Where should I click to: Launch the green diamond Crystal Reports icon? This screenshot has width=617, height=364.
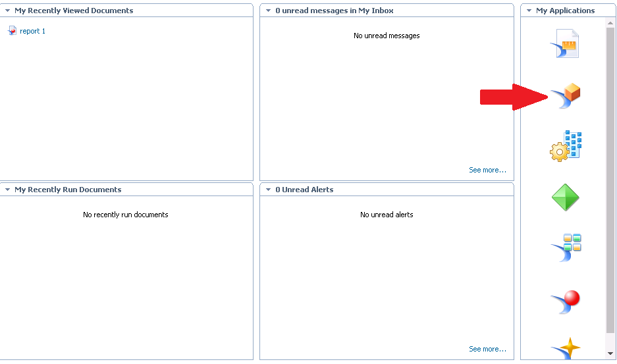click(x=566, y=197)
